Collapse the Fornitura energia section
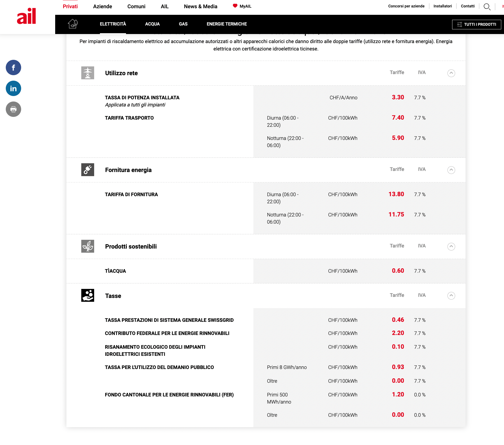This screenshot has width=504, height=445. (x=451, y=170)
